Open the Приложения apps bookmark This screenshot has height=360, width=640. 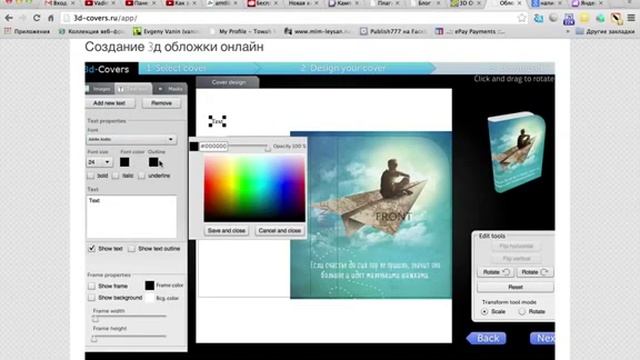click(x=27, y=31)
